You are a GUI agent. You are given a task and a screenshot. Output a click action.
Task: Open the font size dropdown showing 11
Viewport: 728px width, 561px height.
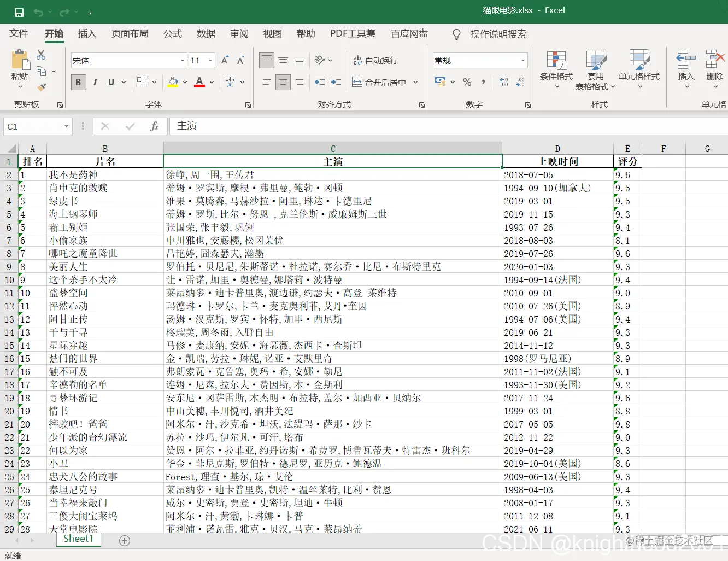pos(210,61)
